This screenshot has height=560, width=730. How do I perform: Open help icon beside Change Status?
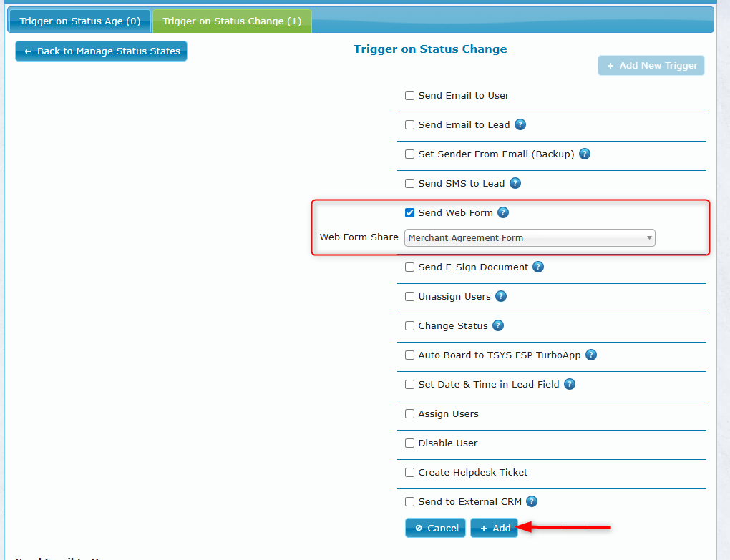point(498,325)
